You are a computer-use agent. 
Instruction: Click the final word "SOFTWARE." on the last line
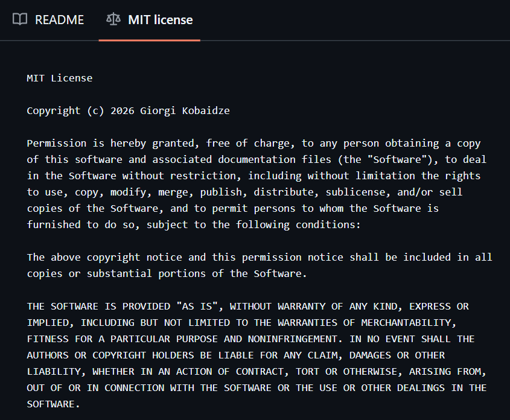pyautogui.click(x=54, y=404)
